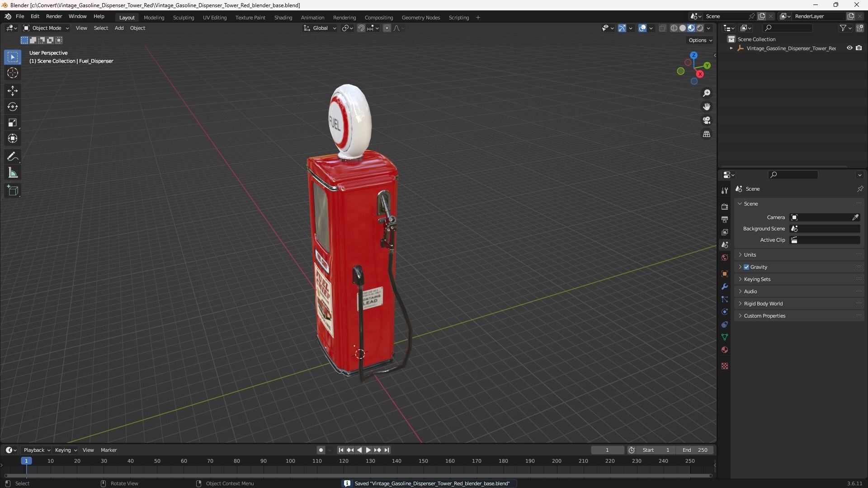868x488 pixels.
Task: Open the Object Data properties tab
Action: coord(725,337)
